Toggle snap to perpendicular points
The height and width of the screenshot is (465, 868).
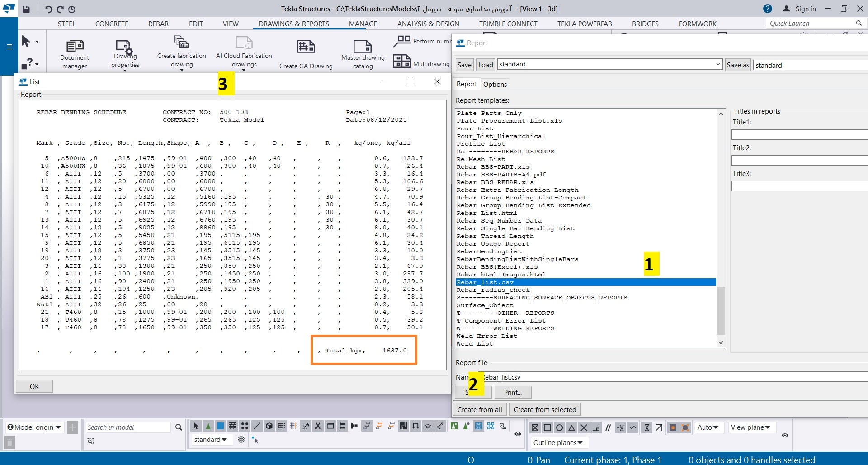click(596, 427)
